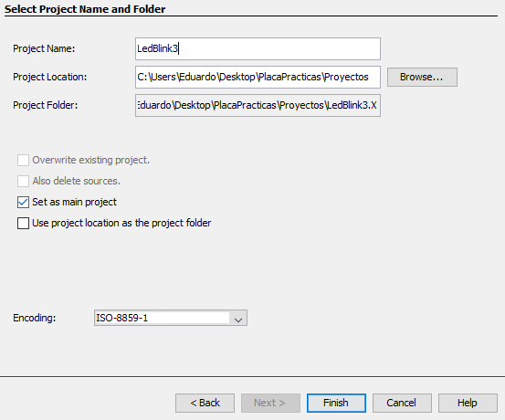Image resolution: width=505 pixels, height=420 pixels.
Task: Select the read-only Project Folder path field
Action: [x=258, y=105]
